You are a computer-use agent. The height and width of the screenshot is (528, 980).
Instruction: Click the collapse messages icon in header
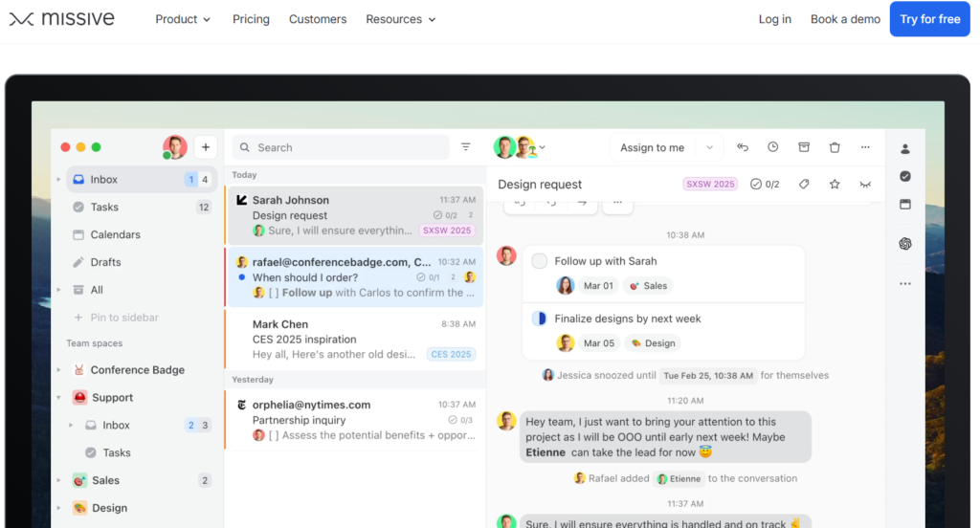865,184
